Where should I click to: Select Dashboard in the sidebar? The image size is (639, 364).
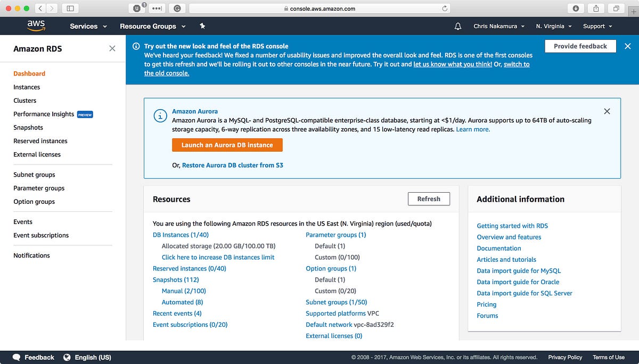pyautogui.click(x=29, y=73)
